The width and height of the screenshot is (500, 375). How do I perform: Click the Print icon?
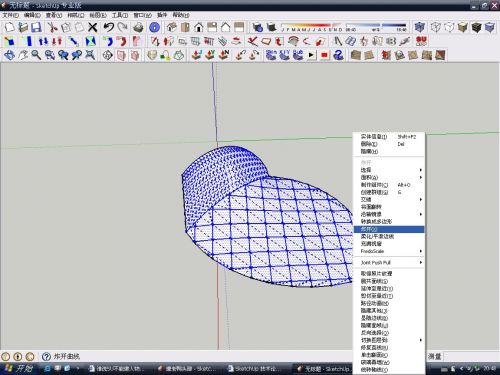point(138,27)
